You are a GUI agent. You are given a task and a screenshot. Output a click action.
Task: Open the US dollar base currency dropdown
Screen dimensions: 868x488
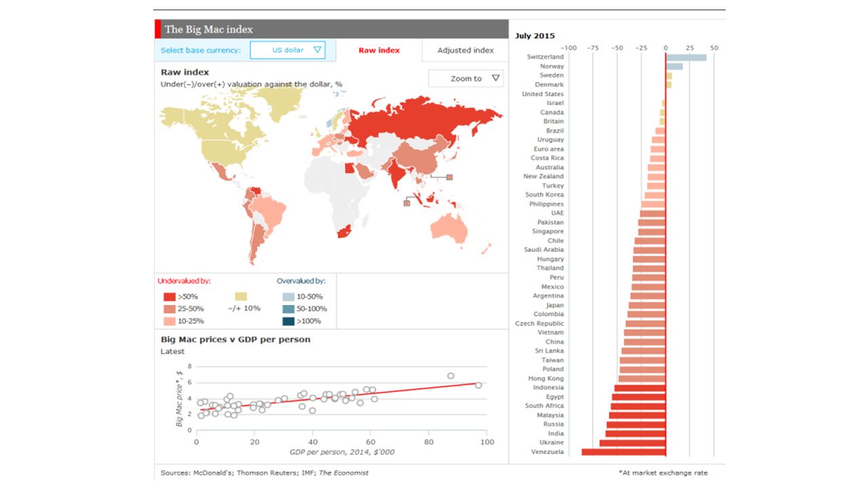(288, 50)
